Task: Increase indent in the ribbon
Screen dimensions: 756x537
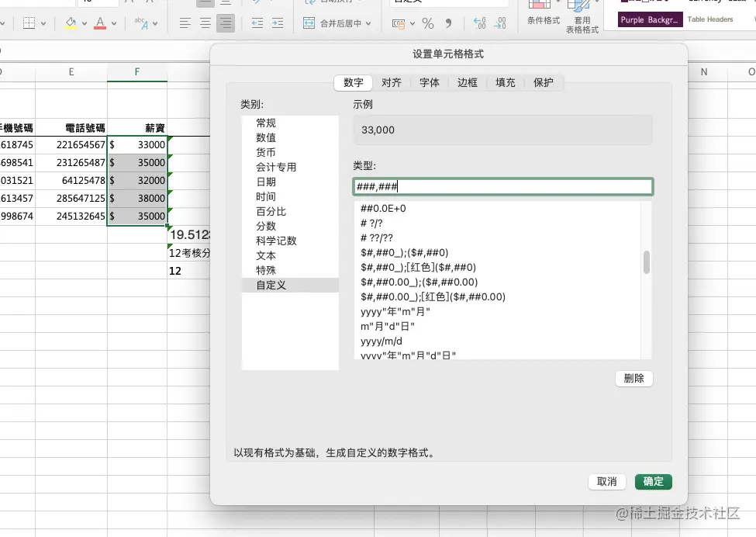Action: click(278, 23)
